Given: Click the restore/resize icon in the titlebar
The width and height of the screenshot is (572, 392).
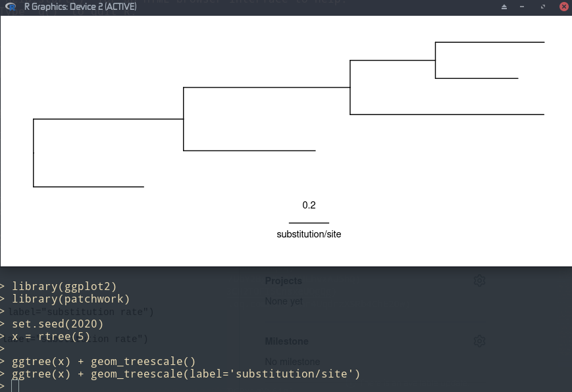Looking at the screenshot, I should pos(542,7).
